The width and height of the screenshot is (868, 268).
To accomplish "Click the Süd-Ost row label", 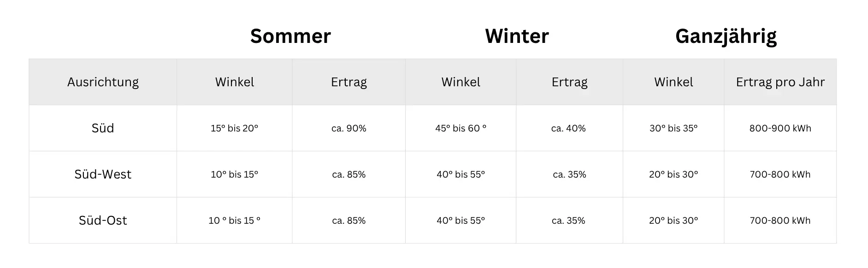I will [x=103, y=220].
